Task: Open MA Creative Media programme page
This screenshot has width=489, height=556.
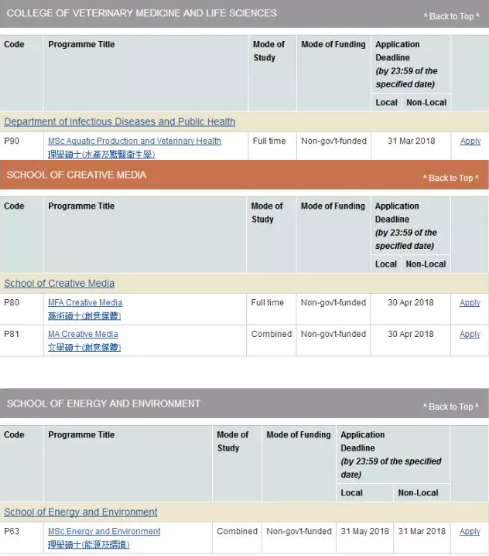Action: point(83,334)
